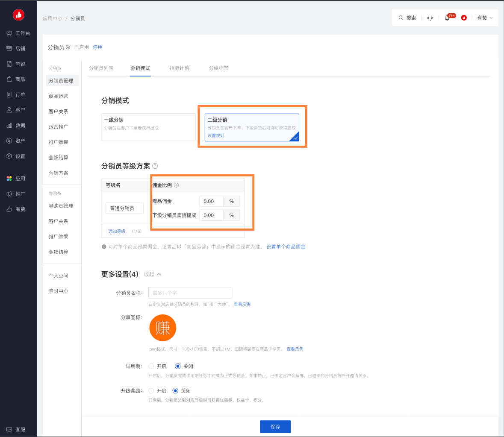Switch to the 分组标签 tab

click(x=218, y=68)
